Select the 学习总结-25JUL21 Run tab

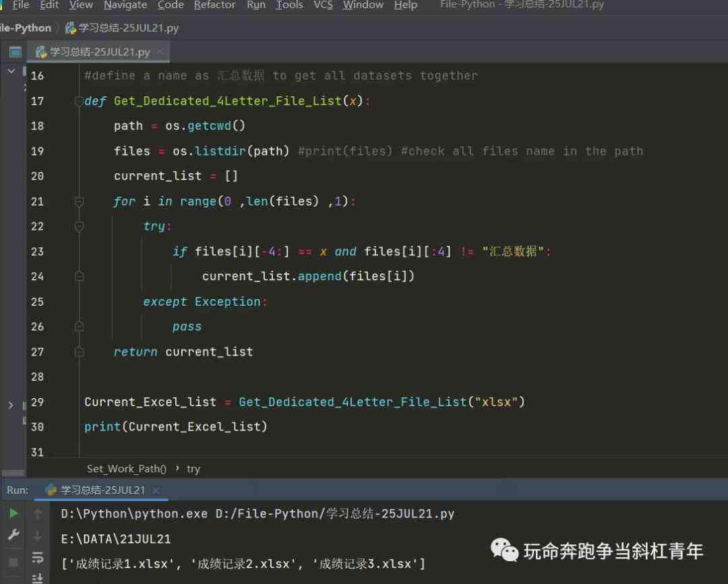coord(102,490)
